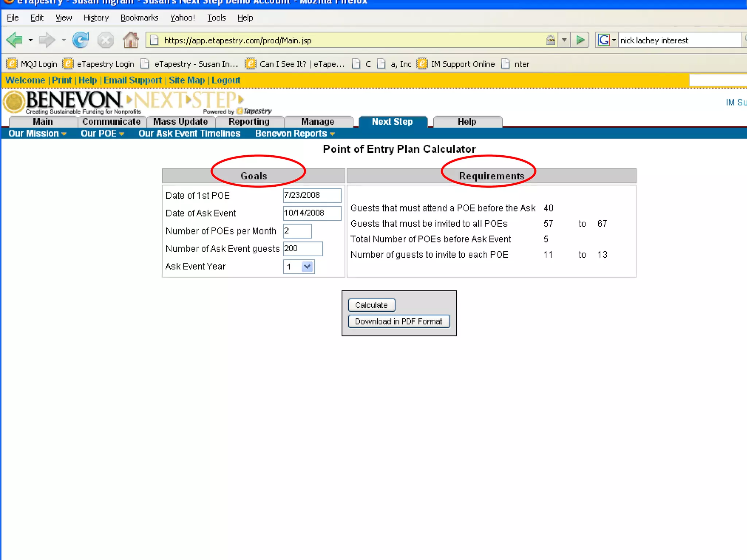Open the Ask Event Year dropdown
Viewport: 747px width, 560px height.
point(307,267)
